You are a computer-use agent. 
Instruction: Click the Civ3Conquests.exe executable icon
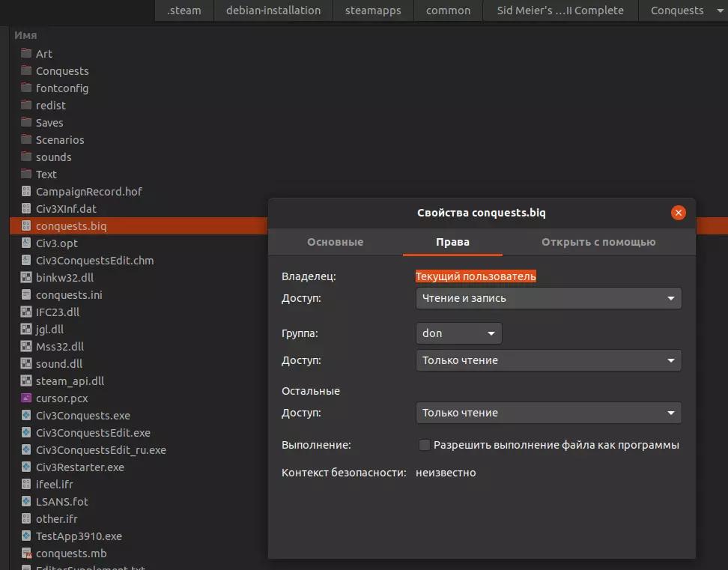tap(26, 416)
